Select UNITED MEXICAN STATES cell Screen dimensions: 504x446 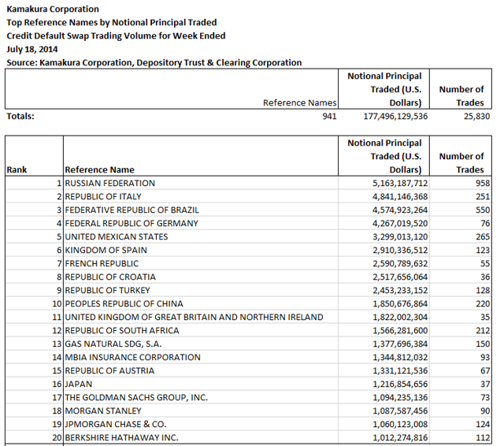[x=201, y=236]
